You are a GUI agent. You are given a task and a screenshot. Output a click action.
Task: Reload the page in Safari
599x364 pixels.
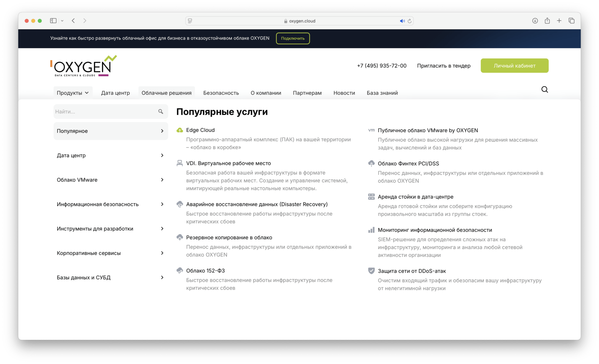tap(410, 21)
